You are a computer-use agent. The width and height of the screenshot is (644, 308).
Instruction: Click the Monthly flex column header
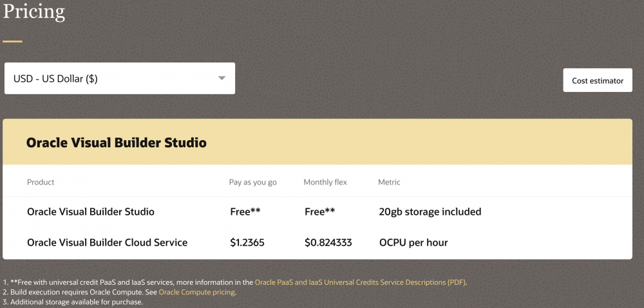325,182
